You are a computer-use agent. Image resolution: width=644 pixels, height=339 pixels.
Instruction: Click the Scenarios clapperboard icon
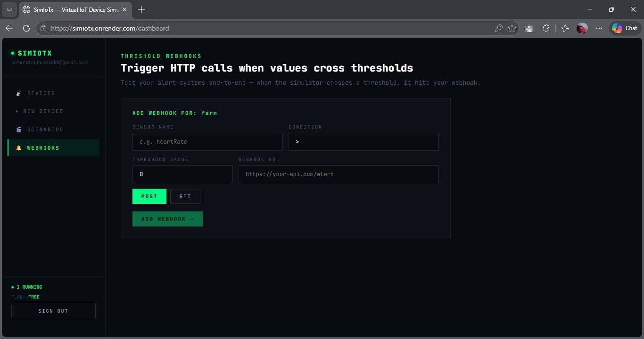click(19, 129)
